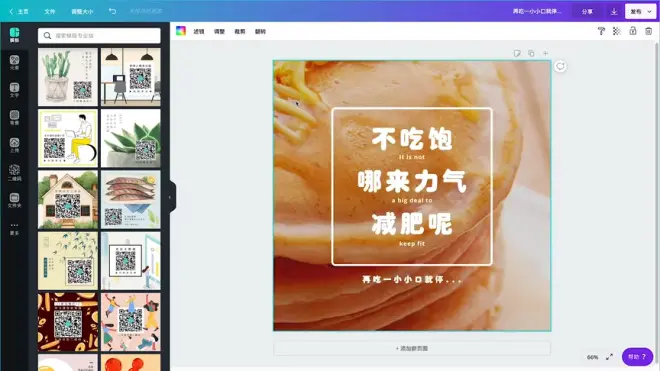
Task: Select the 'a big deal to' text
Action: [x=412, y=200]
